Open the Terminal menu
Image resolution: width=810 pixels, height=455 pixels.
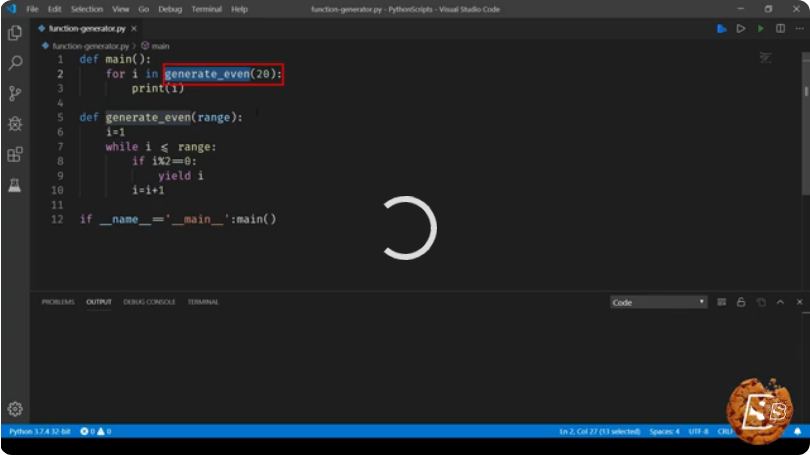point(206,9)
